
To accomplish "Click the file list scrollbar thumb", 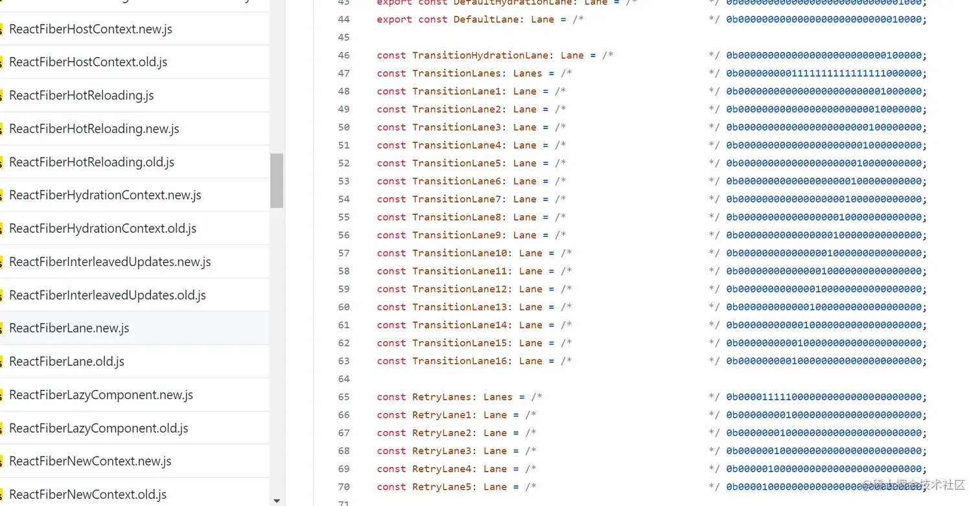I will pyautogui.click(x=277, y=180).
